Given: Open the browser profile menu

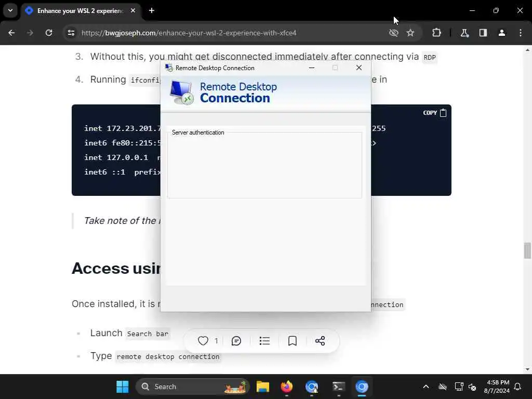Looking at the screenshot, I should [x=502, y=33].
